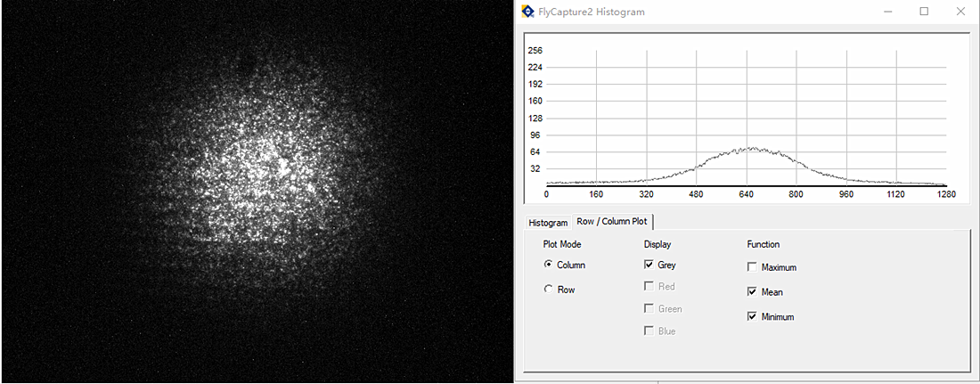Choose Row plot mode

click(x=548, y=290)
